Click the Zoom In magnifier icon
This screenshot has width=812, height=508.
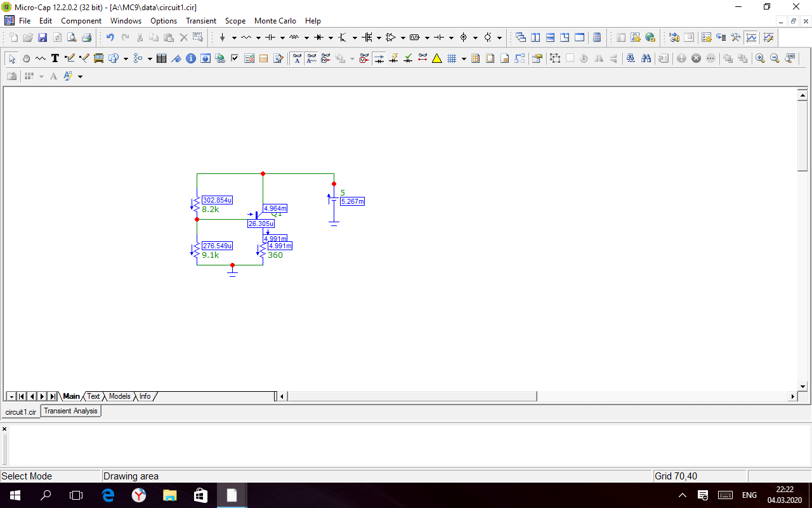(760, 58)
